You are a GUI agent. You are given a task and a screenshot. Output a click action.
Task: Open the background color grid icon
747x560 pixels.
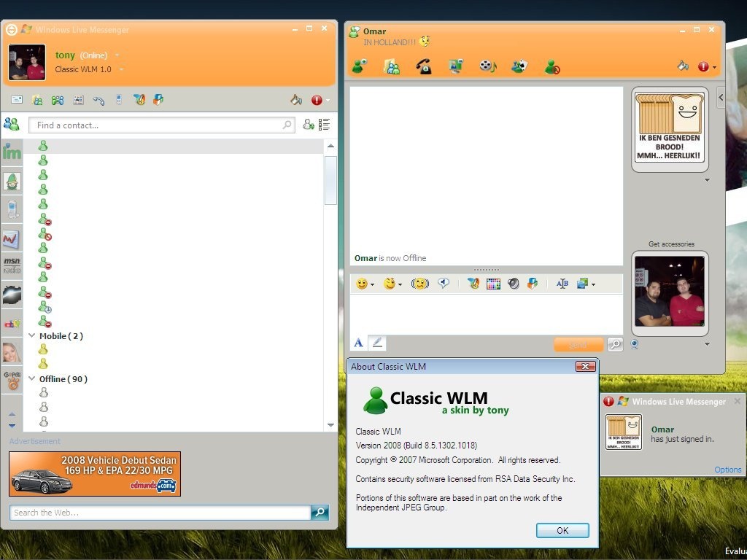[x=494, y=284]
